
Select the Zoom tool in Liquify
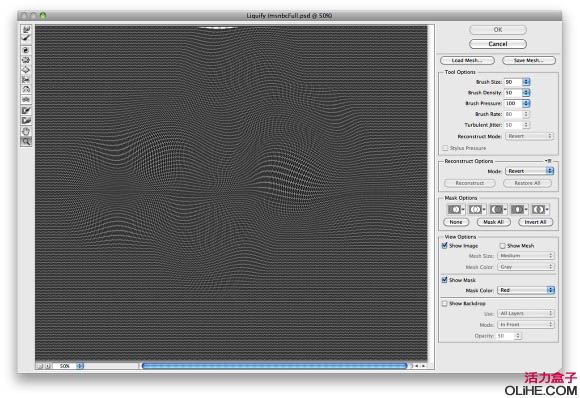26,141
